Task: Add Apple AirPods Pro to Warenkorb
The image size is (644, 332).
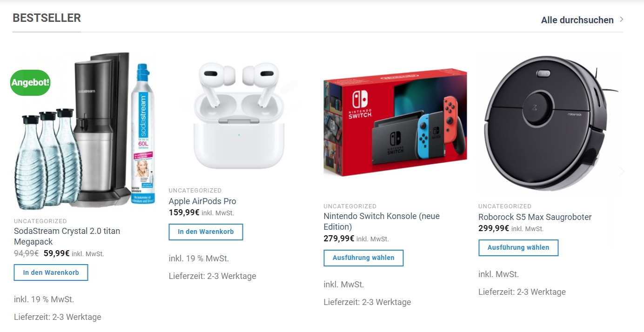Action: click(206, 232)
